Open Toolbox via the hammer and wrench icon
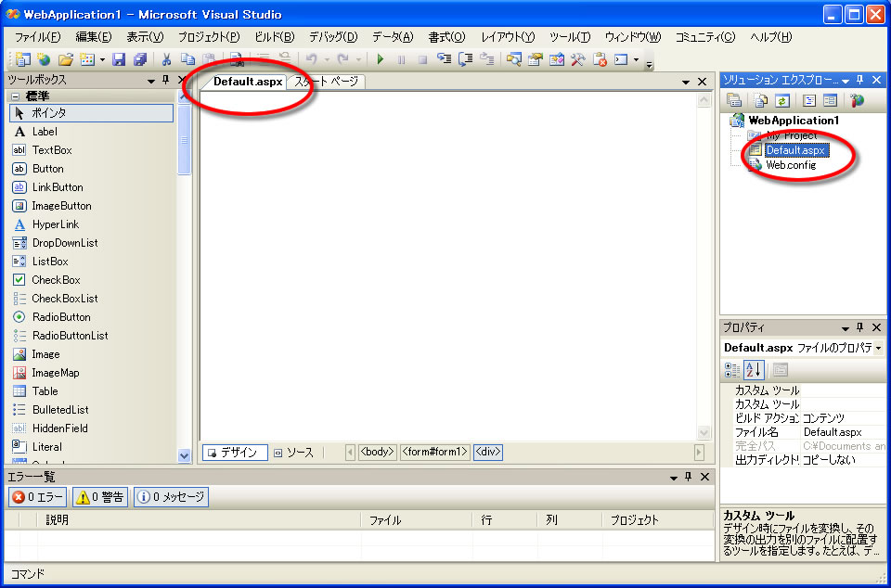The image size is (891, 588). (577, 59)
